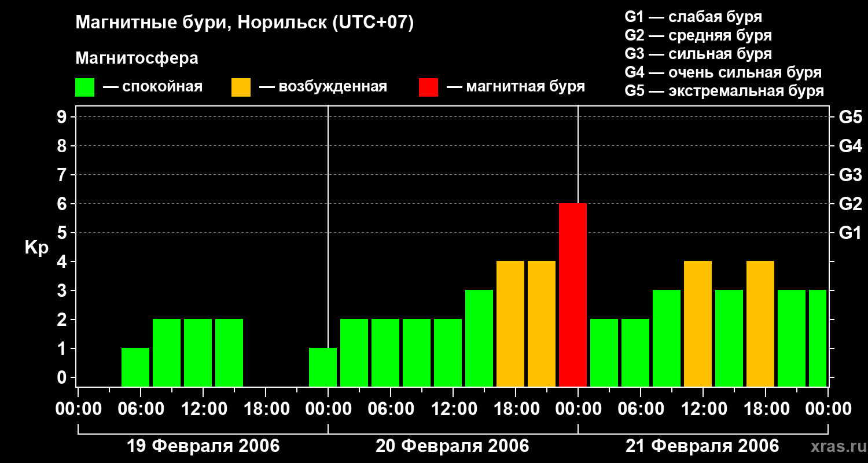
Task: Click the green 'спокойная' legend swatch
Action: coord(84,87)
